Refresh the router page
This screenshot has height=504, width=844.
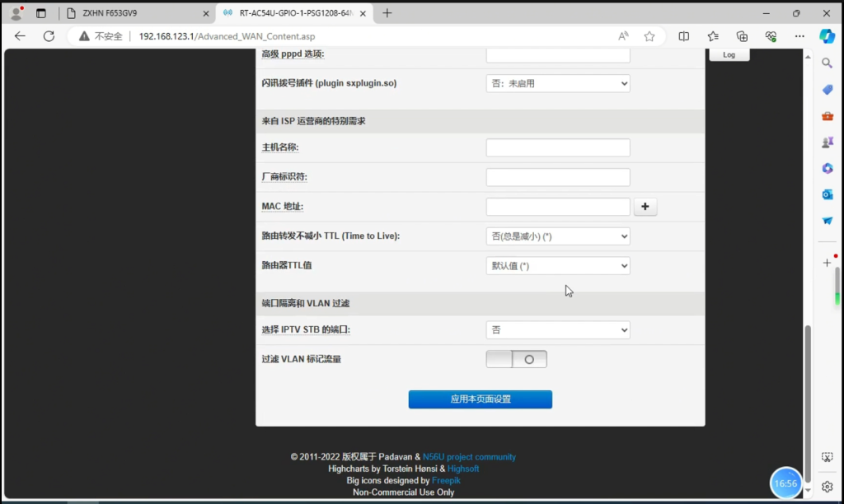(49, 36)
